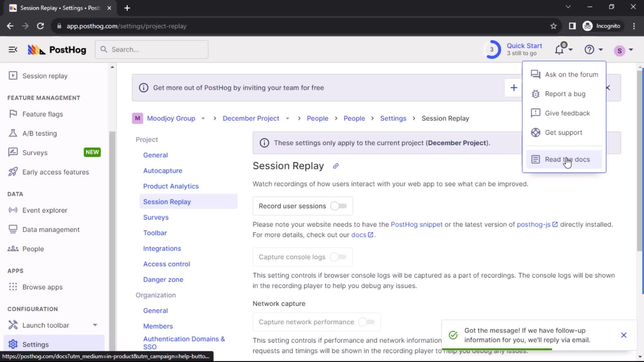Close the Got the message toast
The width and height of the screenshot is (644, 362).
(x=624, y=335)
